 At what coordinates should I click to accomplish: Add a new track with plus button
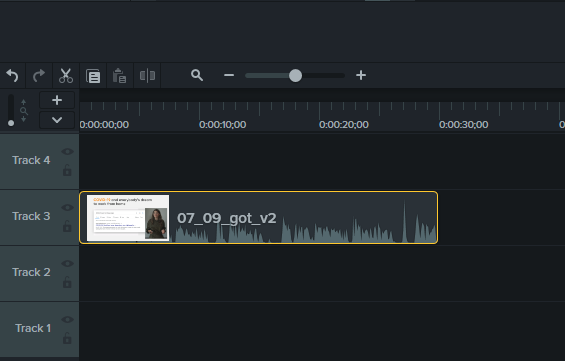click(x=57, y=100)
